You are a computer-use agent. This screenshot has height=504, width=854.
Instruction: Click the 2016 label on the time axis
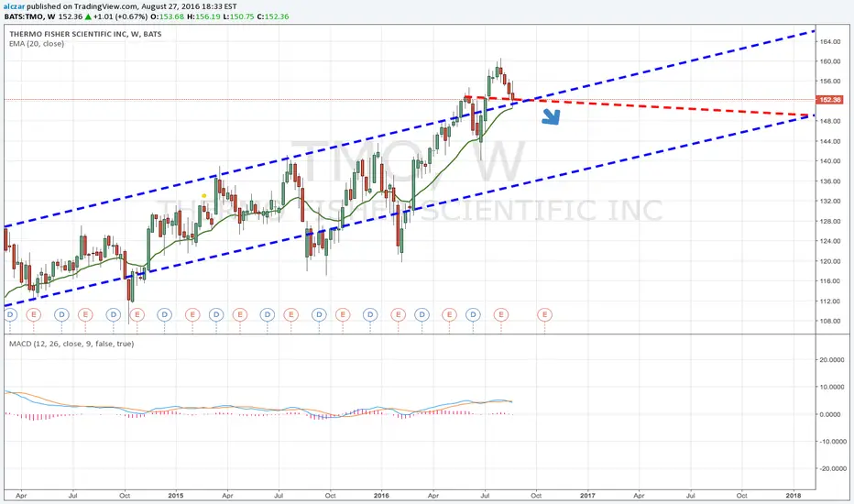click(381, 495)
